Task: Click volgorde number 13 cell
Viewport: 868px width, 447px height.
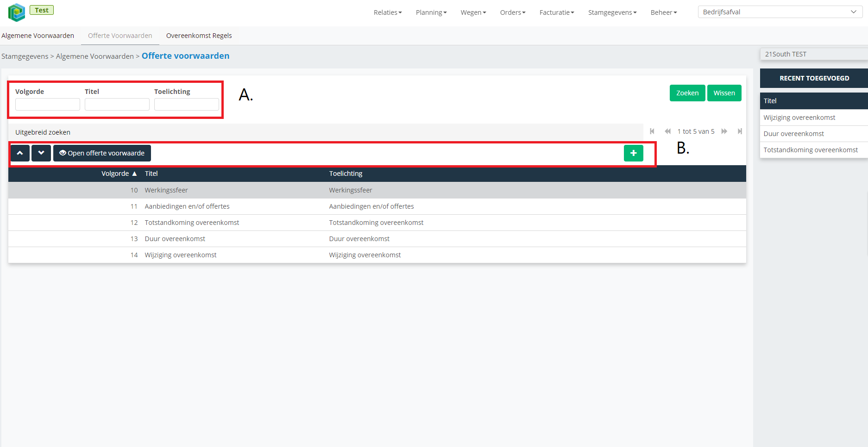Action: 134,239
